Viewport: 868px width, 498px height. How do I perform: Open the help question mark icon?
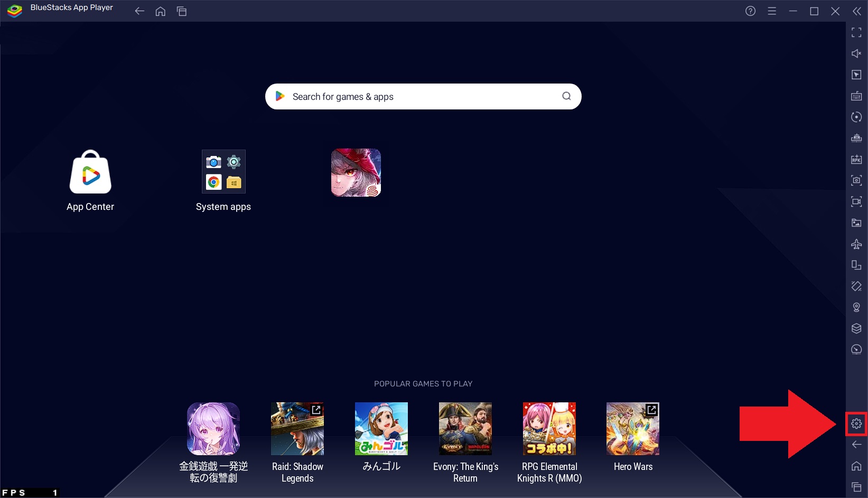click(x=750, y=11)
